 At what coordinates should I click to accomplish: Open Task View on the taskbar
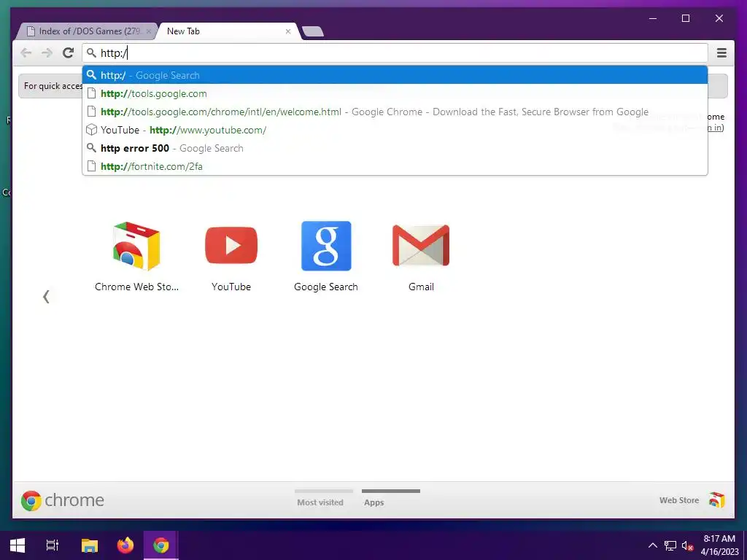pyautogui.click(x=53, y=545)
